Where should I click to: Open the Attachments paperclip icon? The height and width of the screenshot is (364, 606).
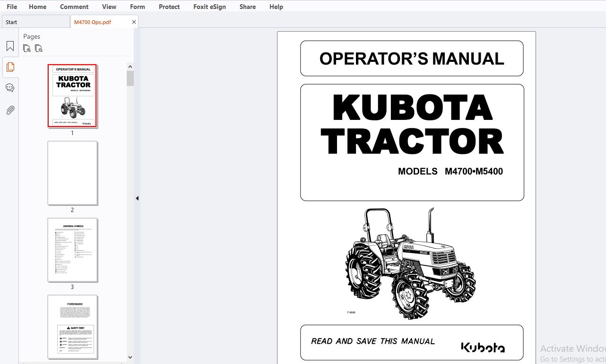pos(10,110)
